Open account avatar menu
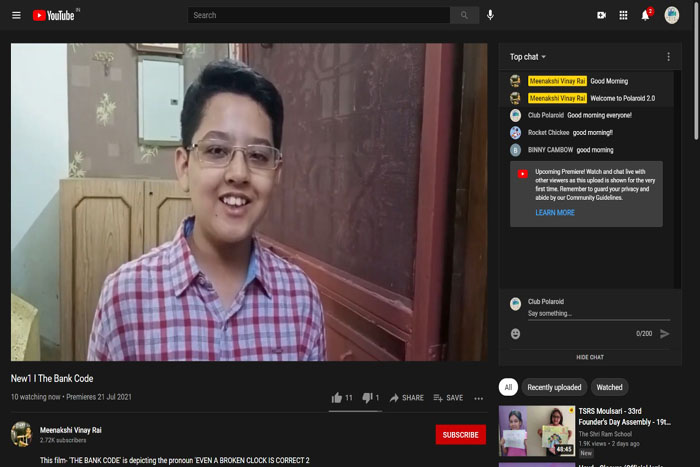 point(671,15)
